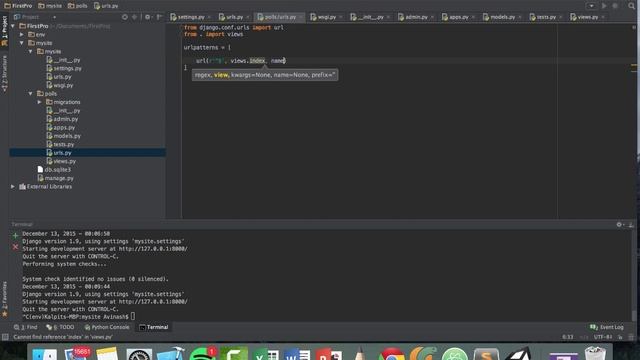
Task: Switch to the apps.py editor tab
Action: point(458,17)
